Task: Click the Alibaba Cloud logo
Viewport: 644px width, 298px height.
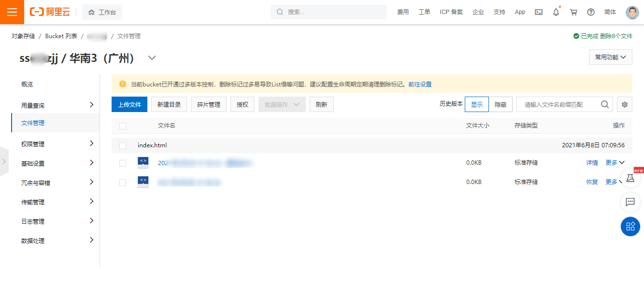Action: pyautogui.click(x=50, y=12)
